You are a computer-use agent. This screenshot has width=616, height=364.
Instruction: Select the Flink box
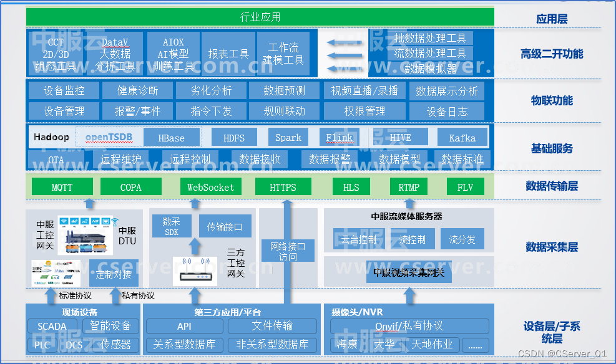(340, 137)
